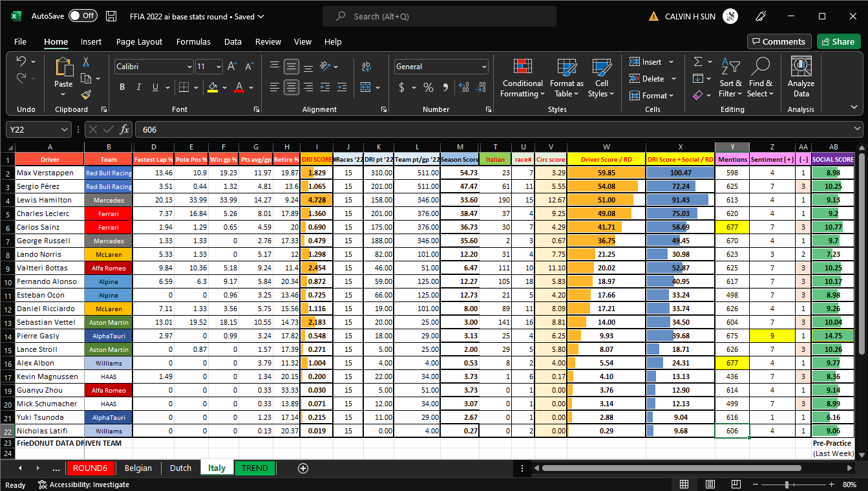This screenshot has width=868, height=491.
Task: Switch to the Insert ribbon tab
Action: [x=91, y=41]
